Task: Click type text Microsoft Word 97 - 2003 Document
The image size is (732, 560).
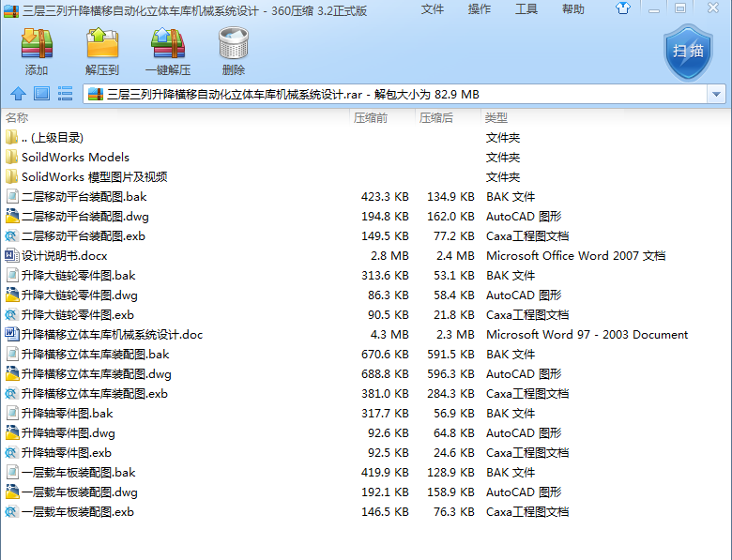Action: (587, 335)
